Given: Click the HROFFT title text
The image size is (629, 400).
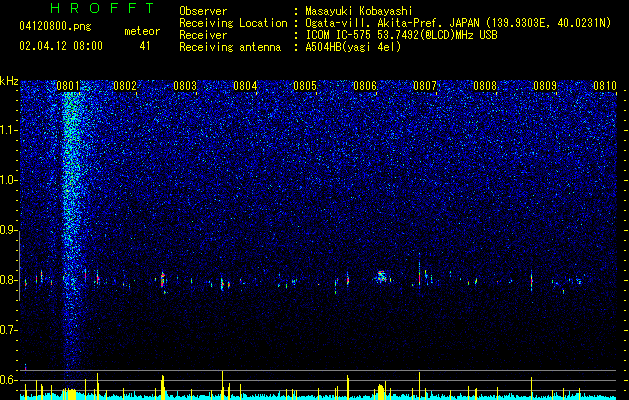Looking at the screenshot, I should click(x=102, y=8).
